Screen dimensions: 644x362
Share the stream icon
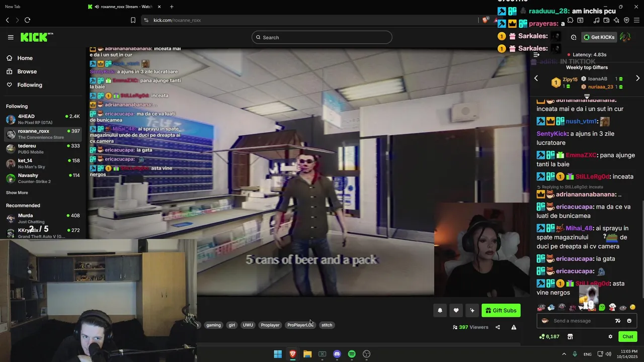click(x=498, y=327)
